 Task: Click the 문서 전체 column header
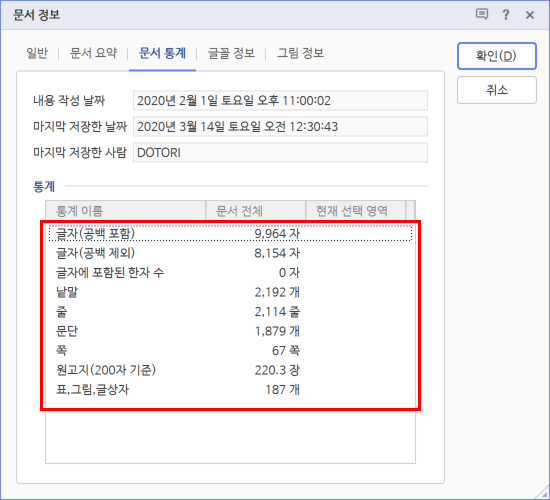click(x=255, y=211)
